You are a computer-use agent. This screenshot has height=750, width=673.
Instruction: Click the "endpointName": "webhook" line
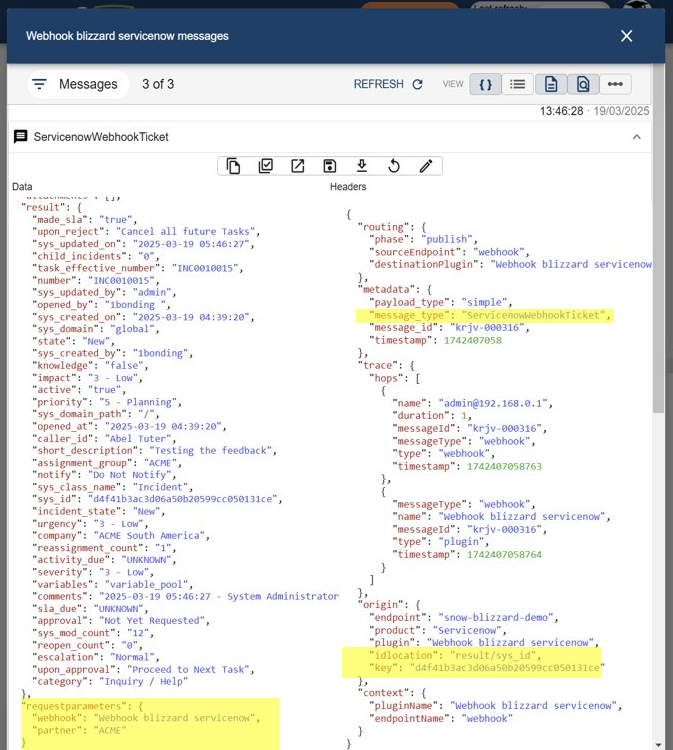(441, 718)
